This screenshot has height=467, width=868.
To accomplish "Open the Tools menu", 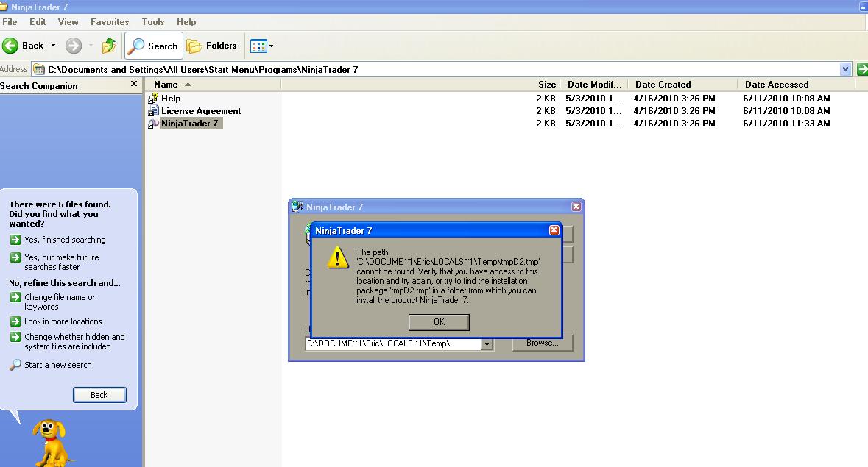I will coord(153,22).
